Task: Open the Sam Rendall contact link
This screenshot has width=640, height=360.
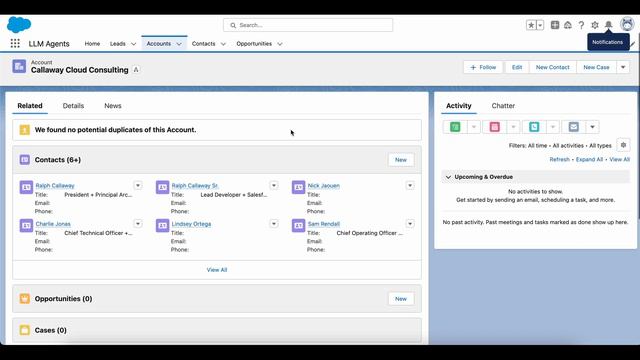Action: (x=324, y=224)
